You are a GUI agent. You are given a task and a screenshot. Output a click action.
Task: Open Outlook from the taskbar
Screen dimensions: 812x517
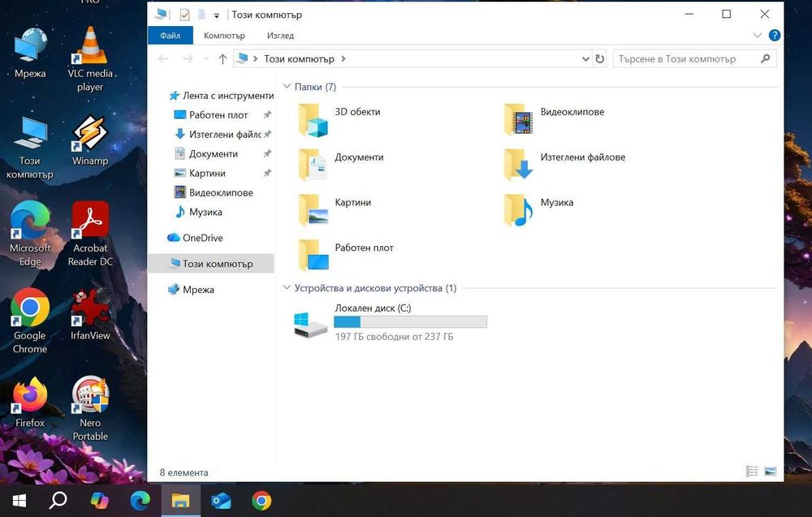221,501
